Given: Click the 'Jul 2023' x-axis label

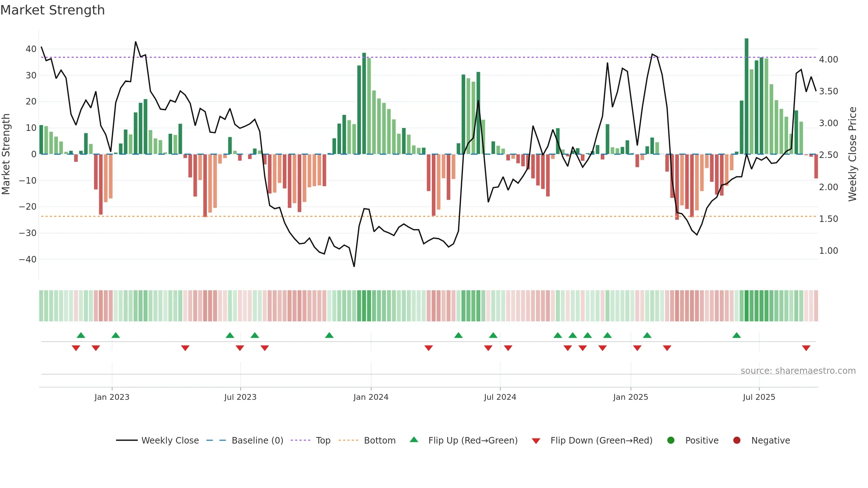Looking at the screenshot, I should click(x=240, y=397).
